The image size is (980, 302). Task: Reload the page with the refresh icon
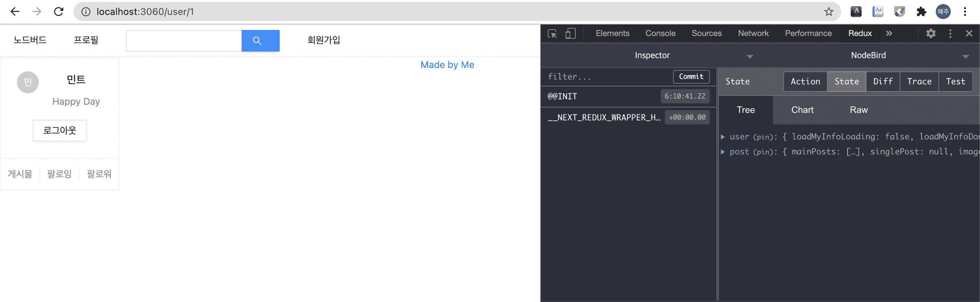59,12
